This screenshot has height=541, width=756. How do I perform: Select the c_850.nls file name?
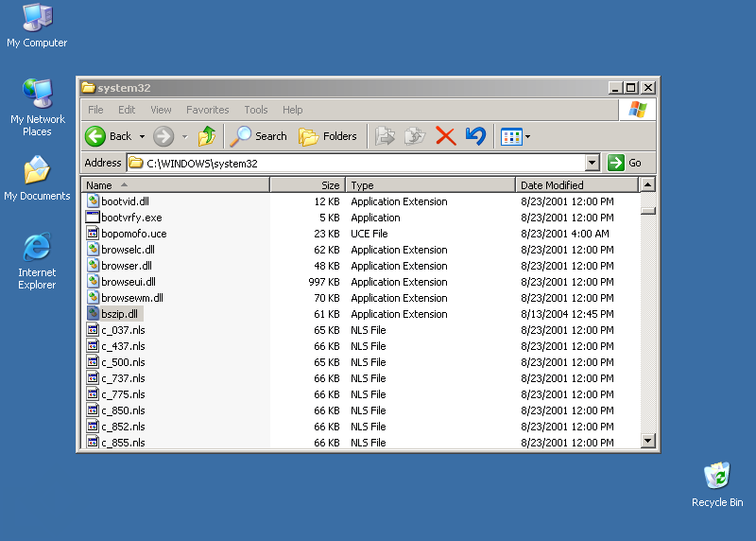pos(123,410)
